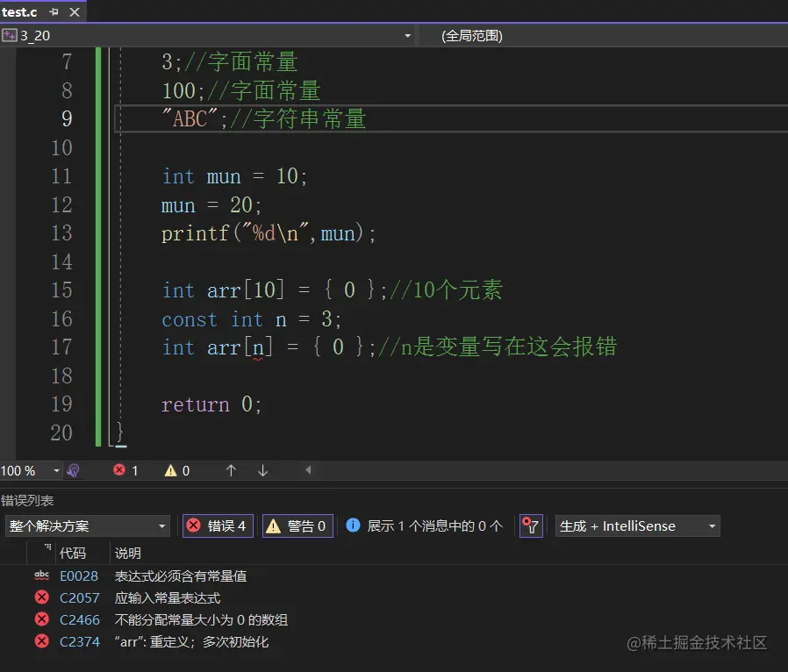Click the C2466 error code link

point(77,620)
